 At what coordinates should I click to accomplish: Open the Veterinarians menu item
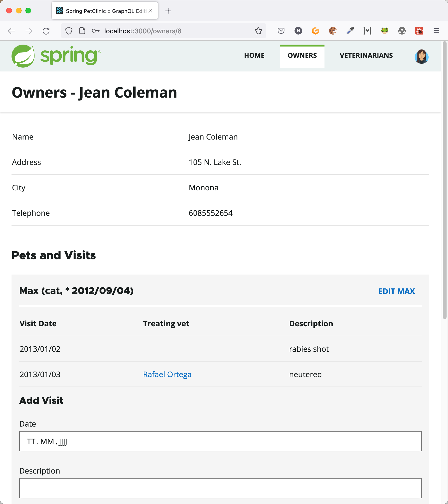pos(366,55)
